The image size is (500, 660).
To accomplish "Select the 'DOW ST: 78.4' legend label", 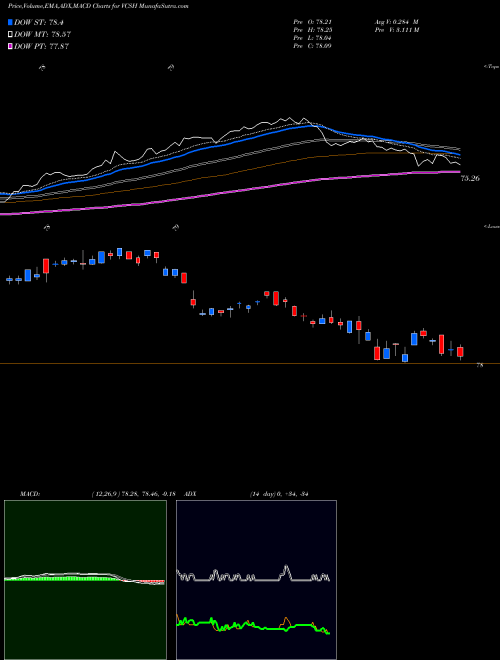I will pyautogui.click(x=38, y=22).
